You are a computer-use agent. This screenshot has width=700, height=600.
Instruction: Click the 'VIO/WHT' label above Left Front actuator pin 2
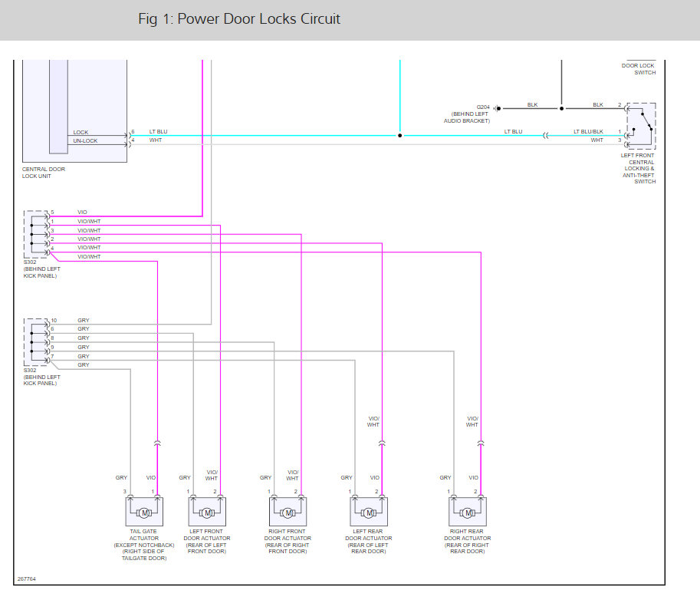tap(212, 476)
